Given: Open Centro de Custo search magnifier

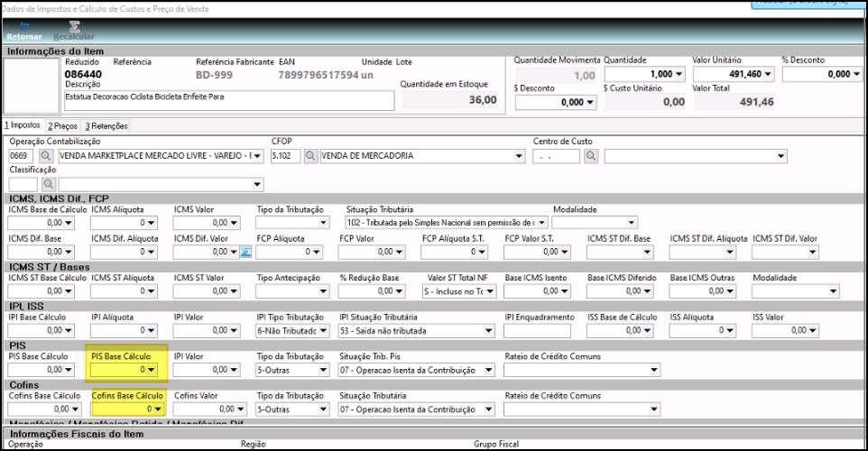Looking at the screenshot, I should tap(591, 156).
